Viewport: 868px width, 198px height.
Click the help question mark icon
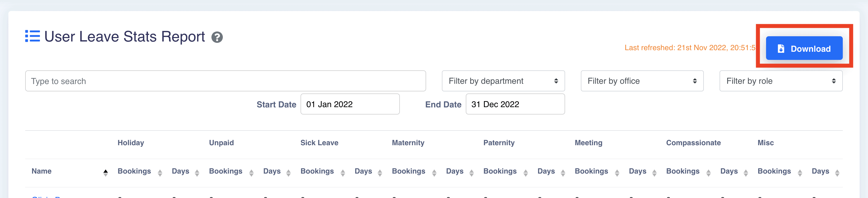pyautogui.click(x=217, y=37)
